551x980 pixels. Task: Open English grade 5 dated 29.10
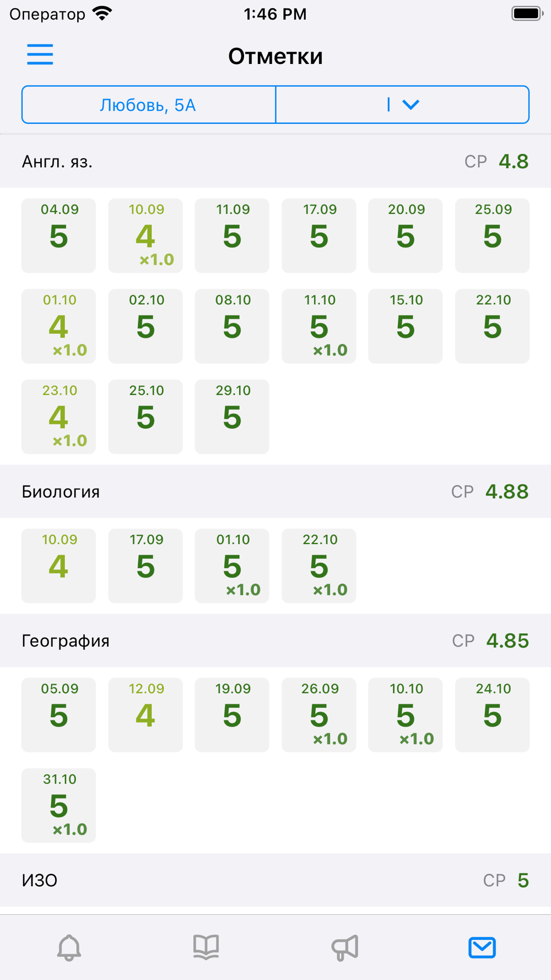[232, 417]
